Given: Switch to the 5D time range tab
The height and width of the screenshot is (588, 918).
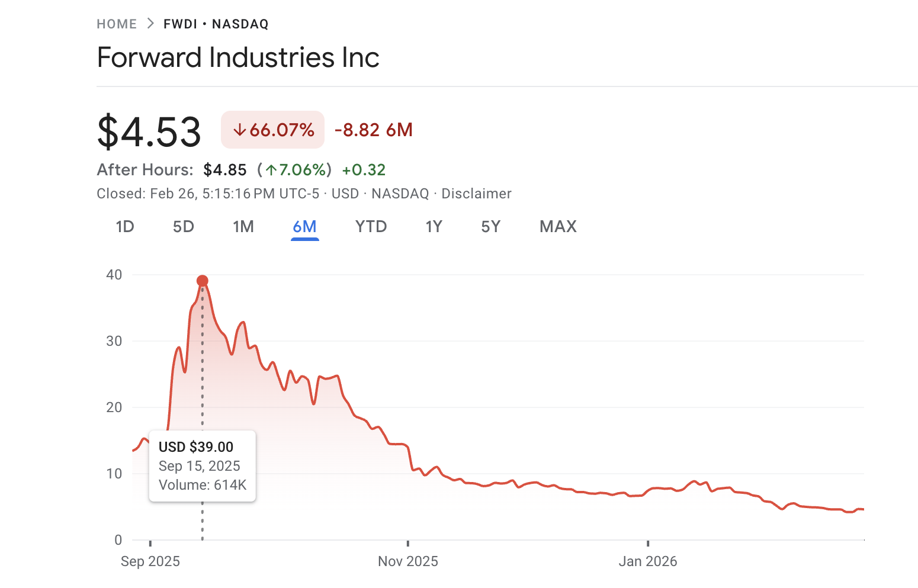Looking at the screenshot, I should (184, 226).
